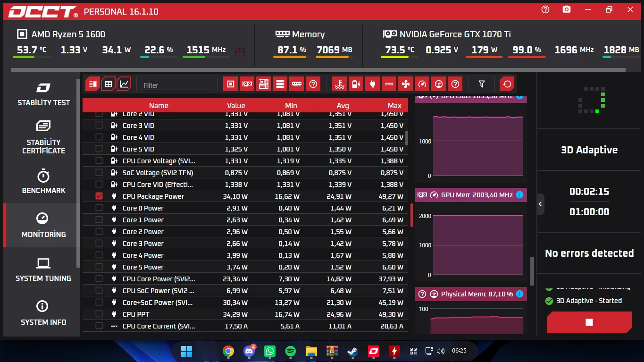Click the 3D Adaptive - Started log entry
Image resolution: width=644 pixels, height=362 pixels.
click(x=584, y=301)
